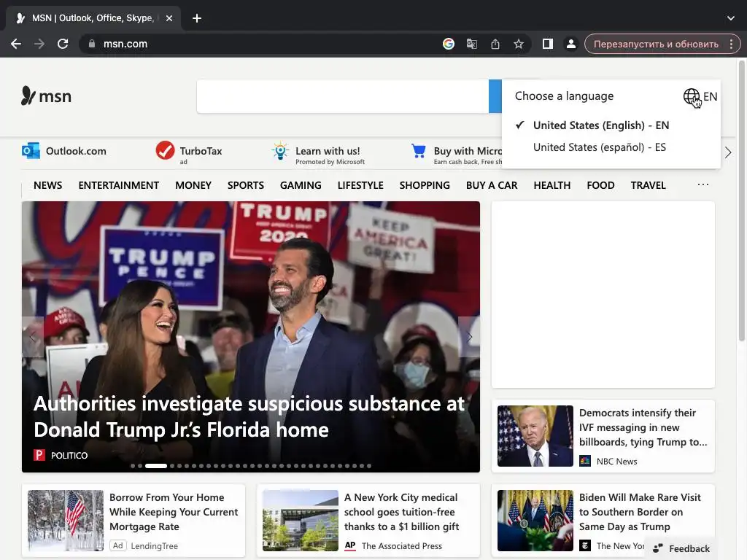Open the translate page icon
747x560 pixels.
[472, 44]
